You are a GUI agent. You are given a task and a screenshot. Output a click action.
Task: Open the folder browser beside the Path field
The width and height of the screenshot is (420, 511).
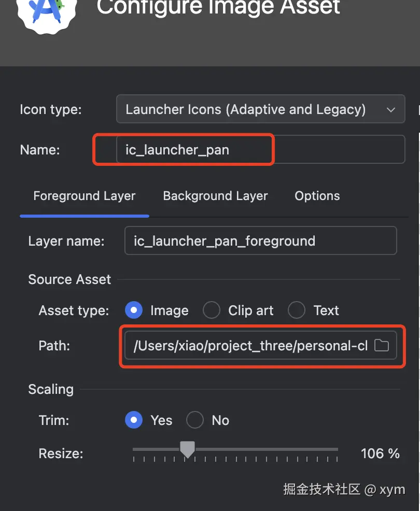381,345
